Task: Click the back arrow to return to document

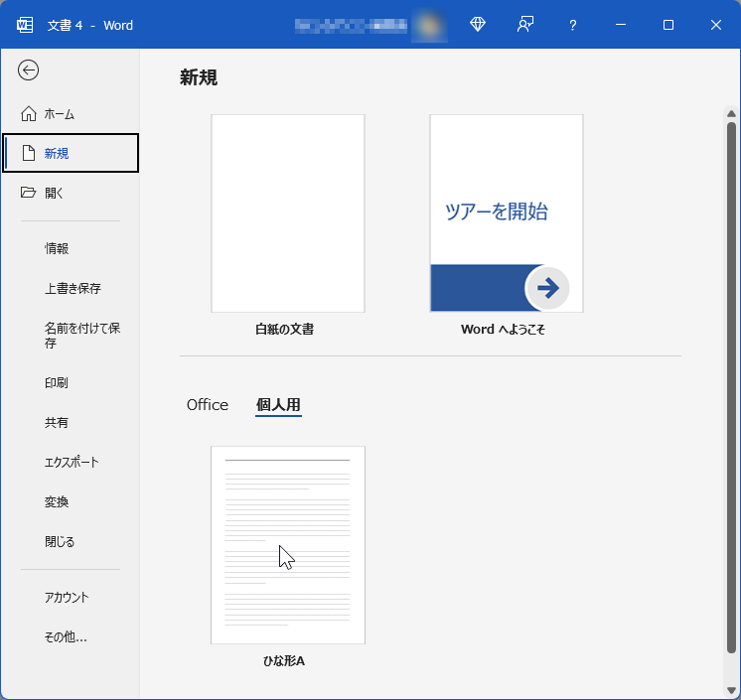Action: (x=29, y=70)
